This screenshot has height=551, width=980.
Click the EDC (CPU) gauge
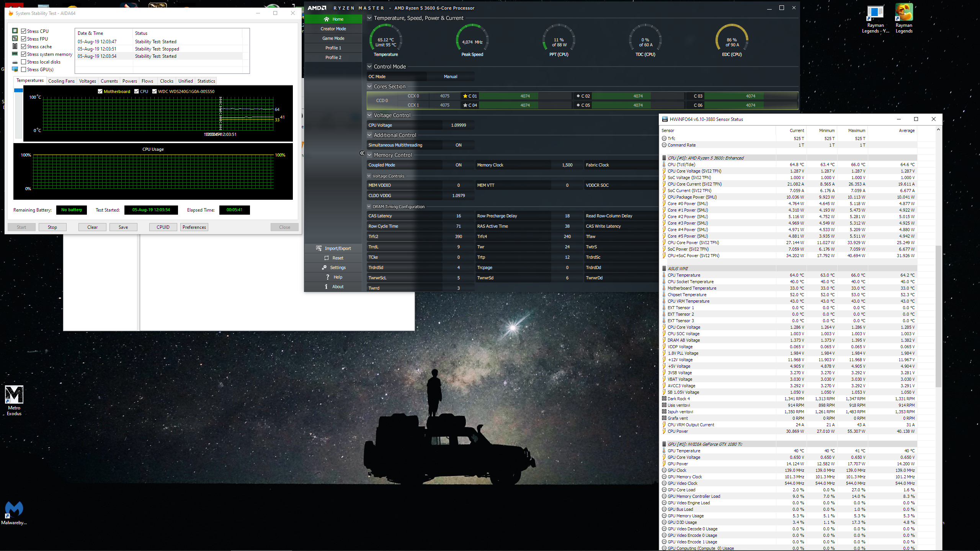pyautogui.click(x=732, y=40)
